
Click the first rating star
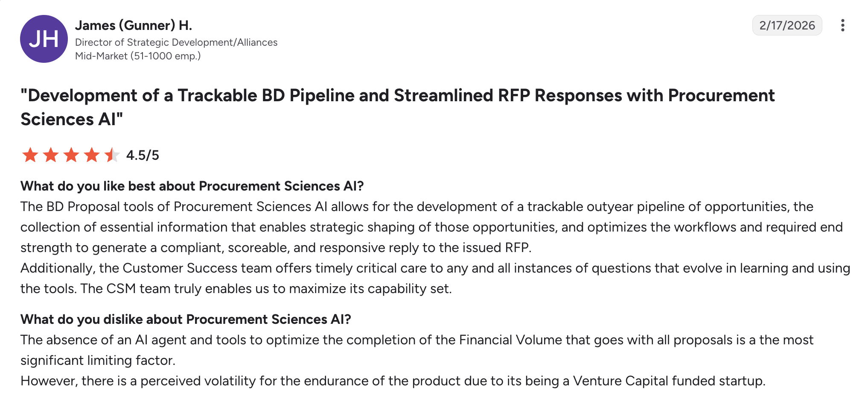(30, 155)
